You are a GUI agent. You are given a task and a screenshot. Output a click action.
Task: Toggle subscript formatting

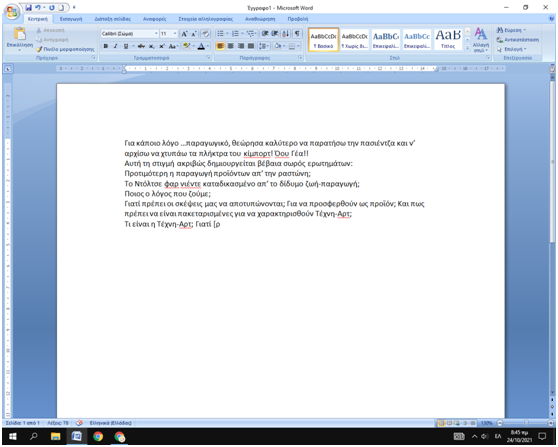152,46
